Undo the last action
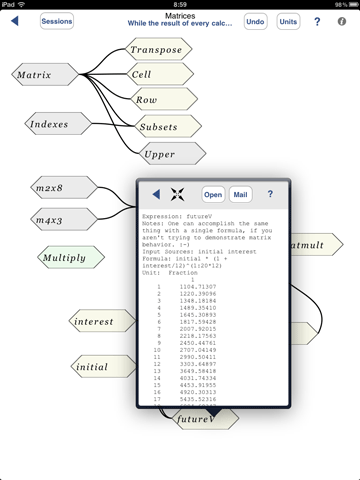This screenshot has width=360, height=480. 255,22
